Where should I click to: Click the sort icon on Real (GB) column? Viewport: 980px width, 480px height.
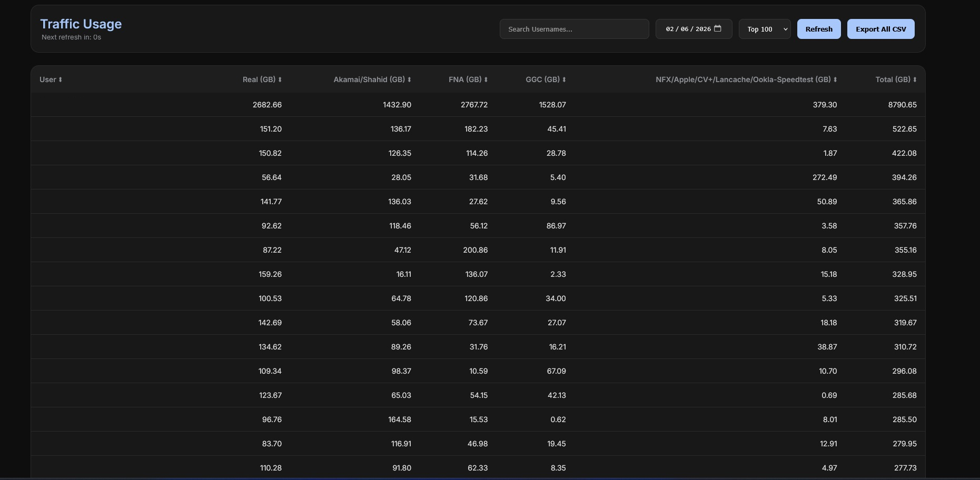280,79
